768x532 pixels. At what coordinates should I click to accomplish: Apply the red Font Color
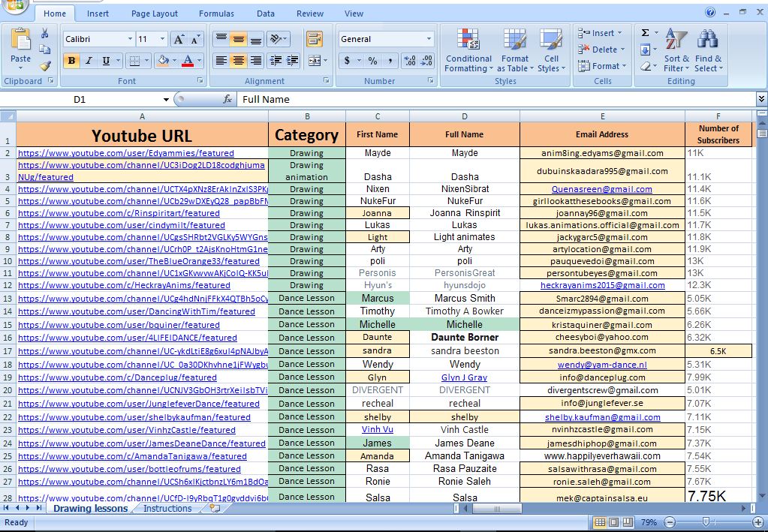point(188,61)
